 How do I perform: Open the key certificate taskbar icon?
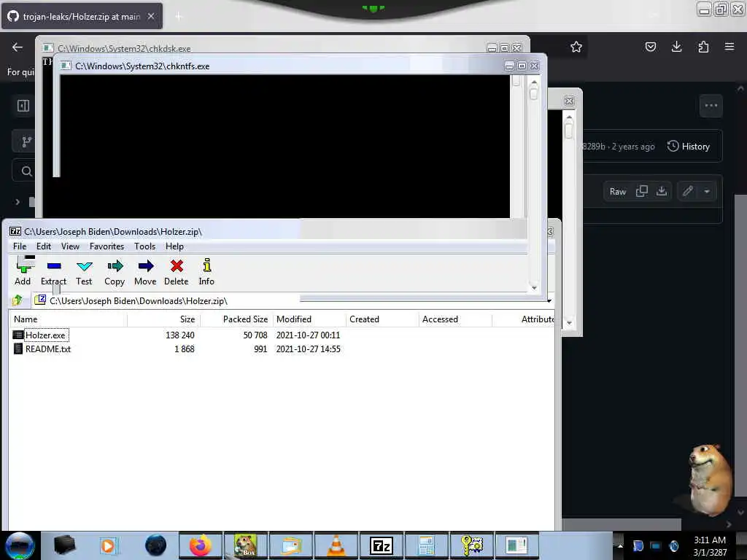(472, 545)
